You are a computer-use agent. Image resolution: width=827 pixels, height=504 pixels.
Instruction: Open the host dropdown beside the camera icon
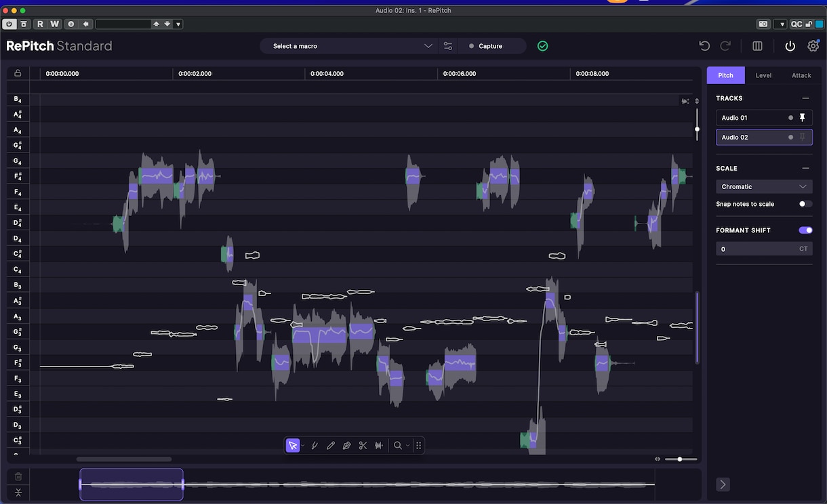[x=780, y=24]
